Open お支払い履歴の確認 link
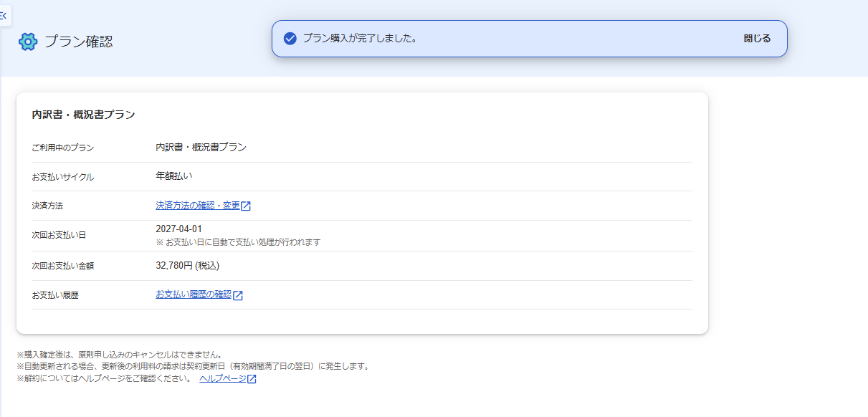 194,294
